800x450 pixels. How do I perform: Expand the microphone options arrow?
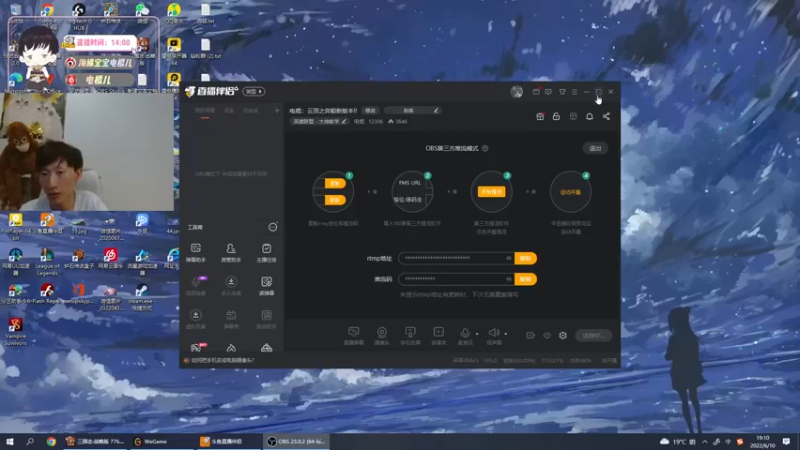coord(477,334)
